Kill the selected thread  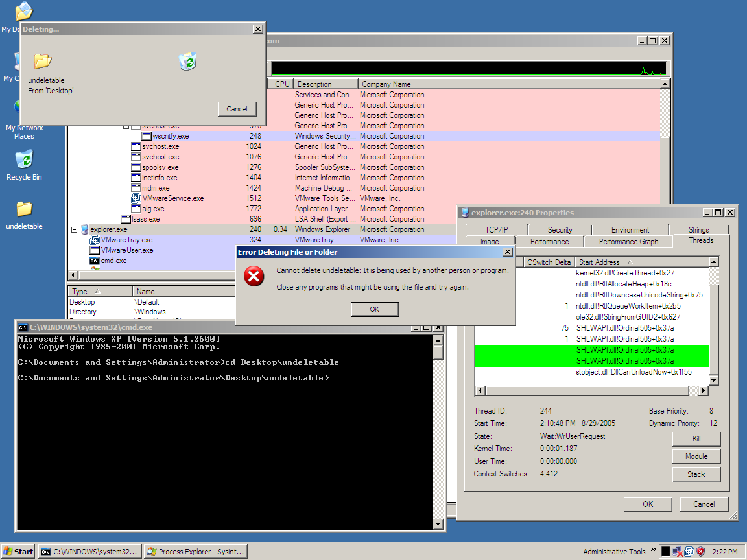click(696, 439)
